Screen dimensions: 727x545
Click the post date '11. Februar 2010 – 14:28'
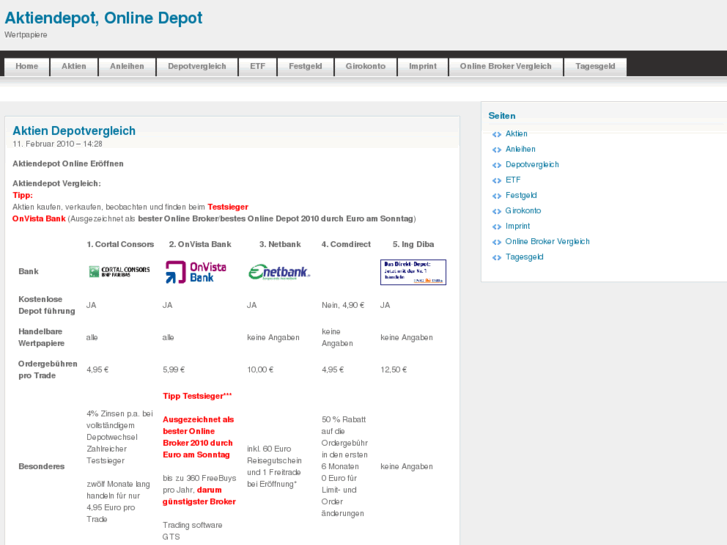pos(57,144)
